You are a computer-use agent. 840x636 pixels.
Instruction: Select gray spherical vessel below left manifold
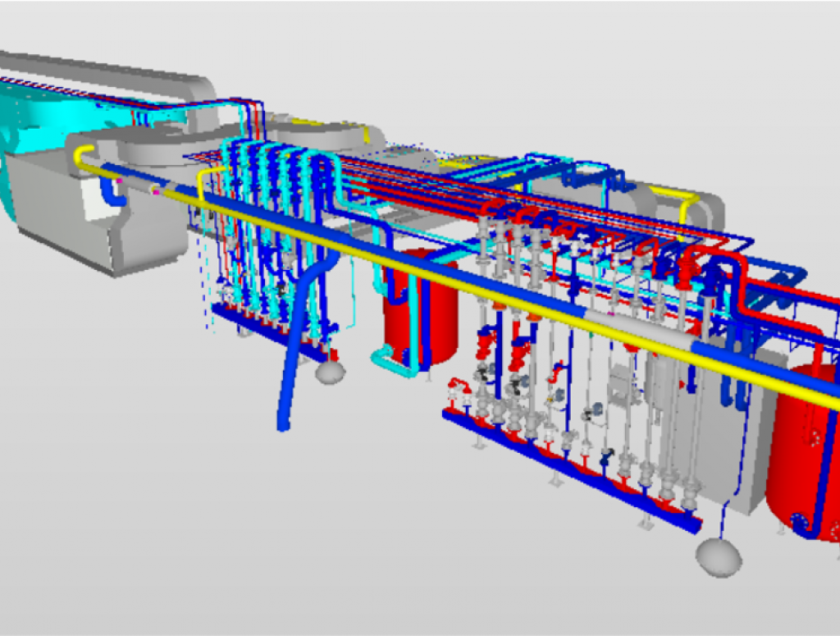point(330,371)
